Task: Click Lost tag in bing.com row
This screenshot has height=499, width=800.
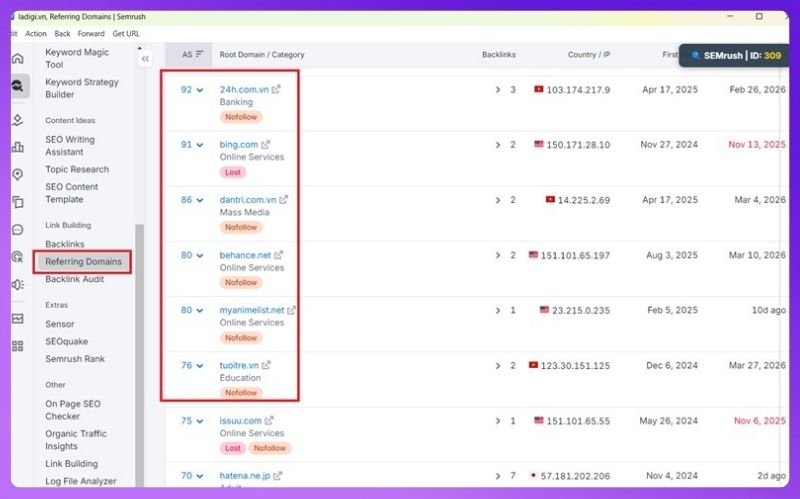Action: click(233, 172)
